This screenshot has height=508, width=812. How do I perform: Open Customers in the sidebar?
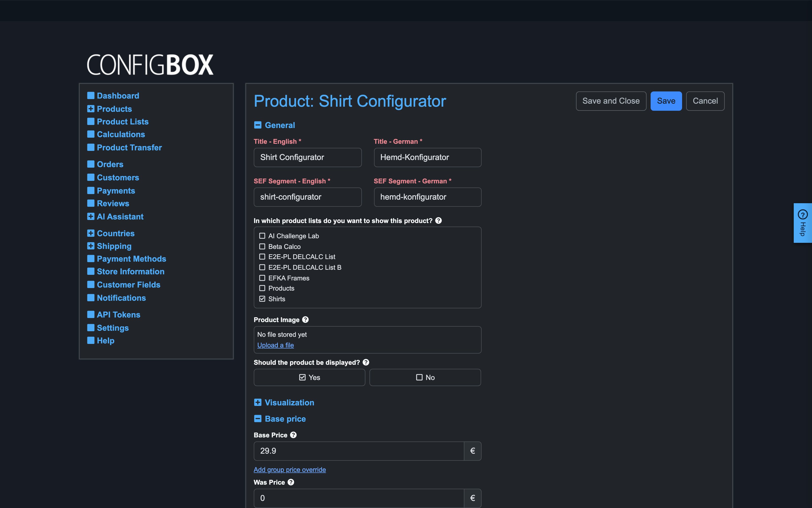click(118, 177)
